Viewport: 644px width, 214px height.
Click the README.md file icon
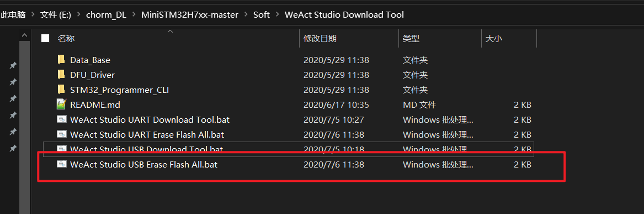[x=62, y=105]
